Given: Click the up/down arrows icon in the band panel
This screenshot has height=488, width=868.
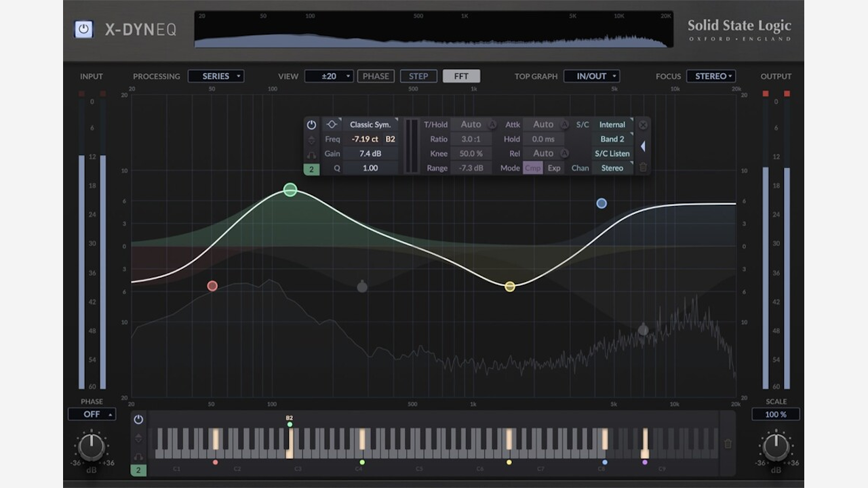Looking at the screenshot, I should [312, 138].
